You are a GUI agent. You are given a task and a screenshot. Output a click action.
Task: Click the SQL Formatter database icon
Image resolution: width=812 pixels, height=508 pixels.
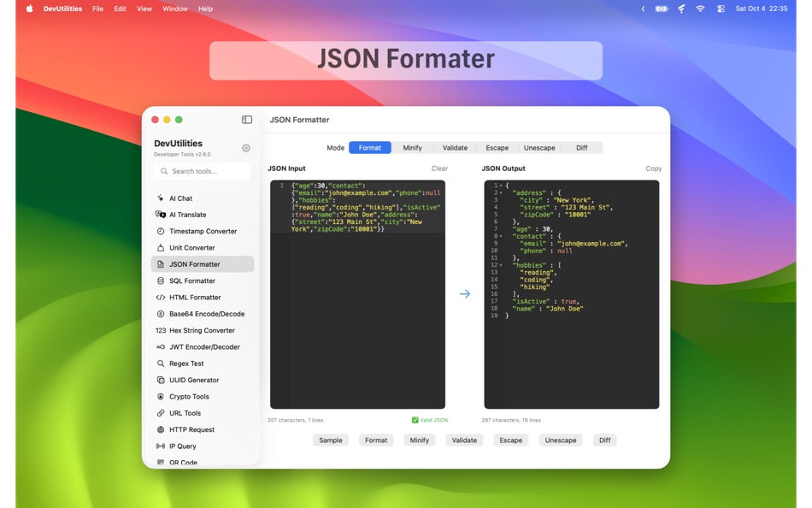tap(161, 281)
